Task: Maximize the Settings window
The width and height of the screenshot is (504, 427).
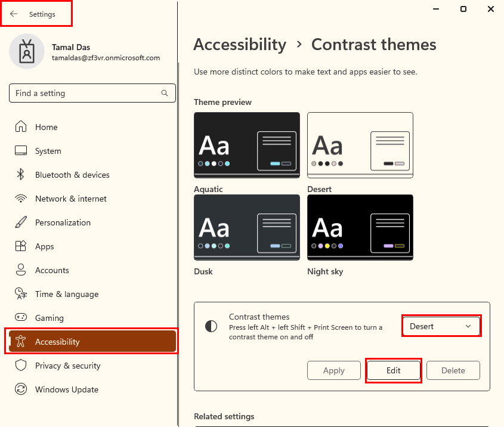Action: point(463,9)
